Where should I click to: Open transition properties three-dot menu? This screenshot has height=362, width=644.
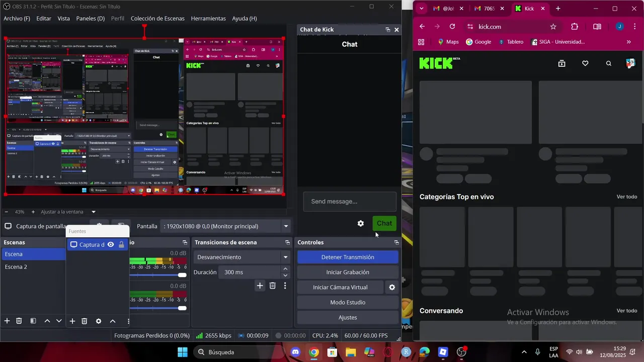click(285, 286)
